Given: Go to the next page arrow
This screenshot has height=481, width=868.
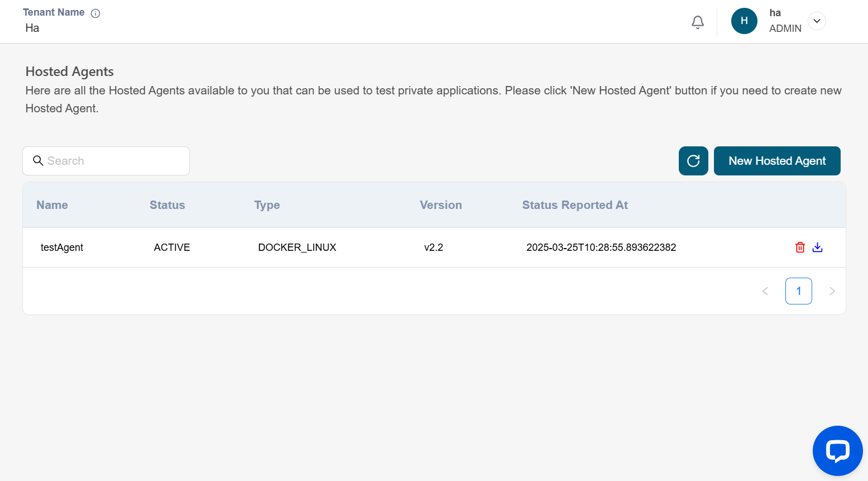Looking at the screenshot, I should pos(832,291).
